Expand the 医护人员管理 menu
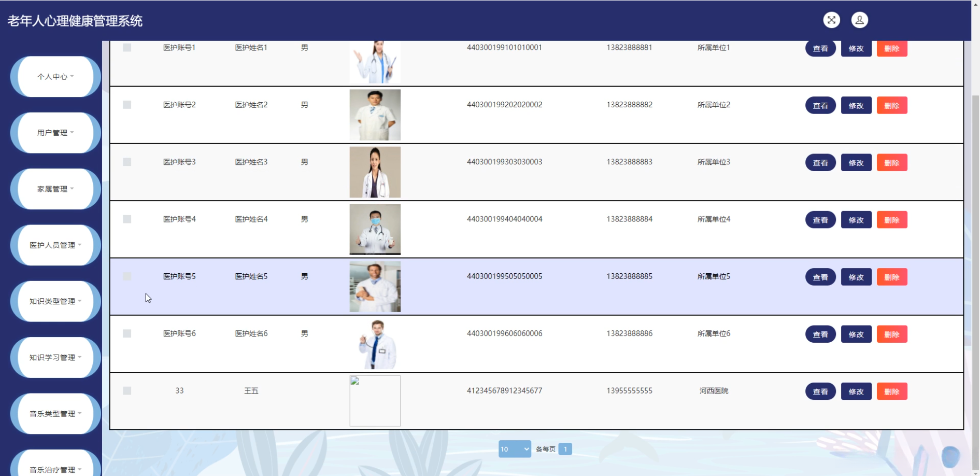This screenshot has height=476, width=980. coord(55,245)
